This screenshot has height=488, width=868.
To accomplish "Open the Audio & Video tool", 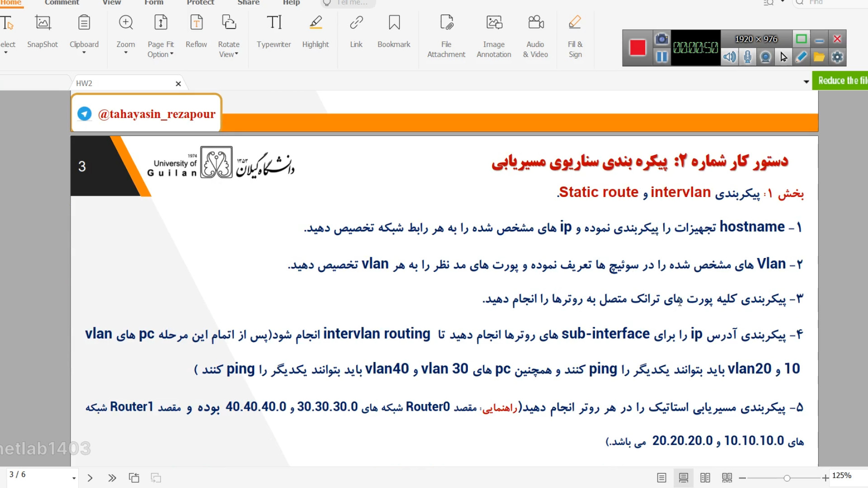I will [536, 36].
